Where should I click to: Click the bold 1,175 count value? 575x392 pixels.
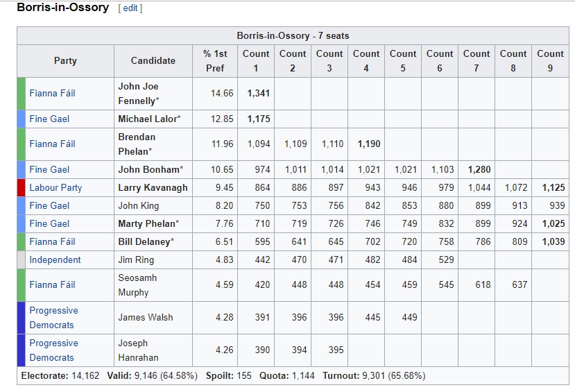pos(259,119)
